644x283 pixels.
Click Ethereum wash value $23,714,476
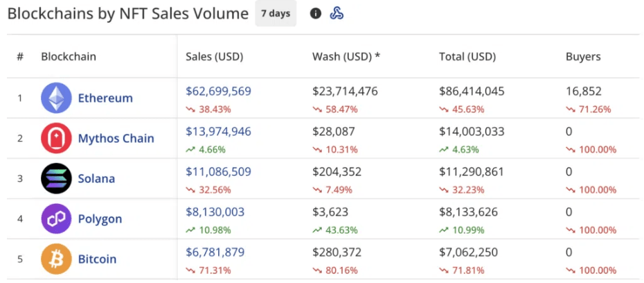pyautogui.click(x=345, y=91)
